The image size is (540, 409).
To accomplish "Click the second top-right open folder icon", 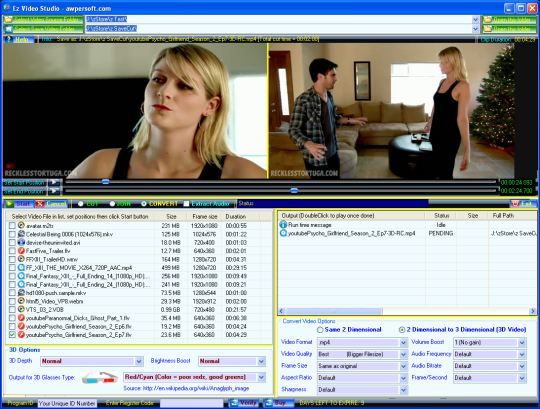I will [x=488, y=29].
